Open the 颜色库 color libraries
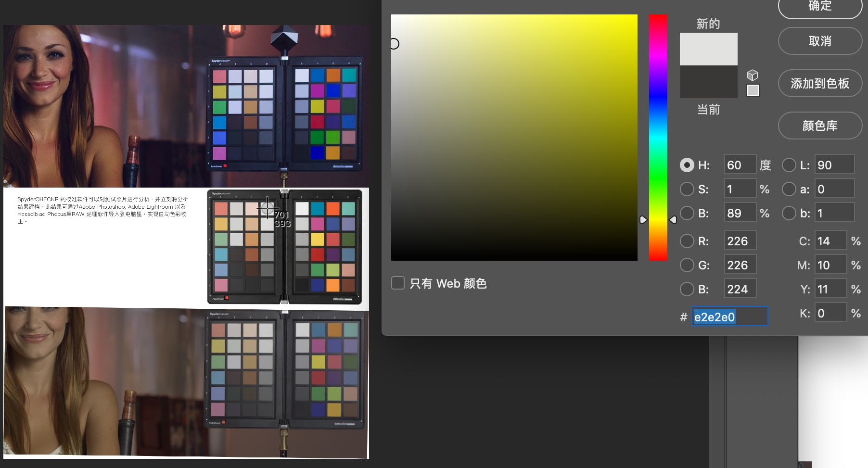 [819, 126]
